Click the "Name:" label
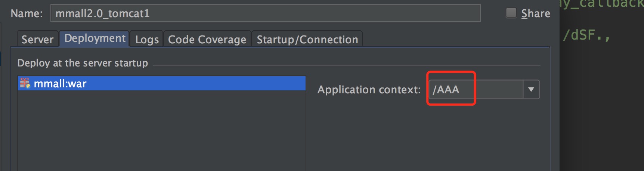Screen dimensions: 644x171 [27, 14]
